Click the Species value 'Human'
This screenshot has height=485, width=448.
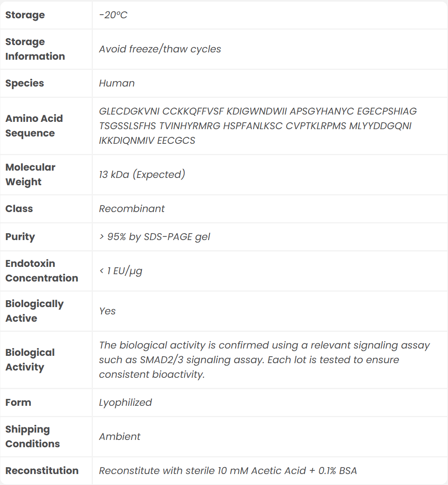click(117, 83)
